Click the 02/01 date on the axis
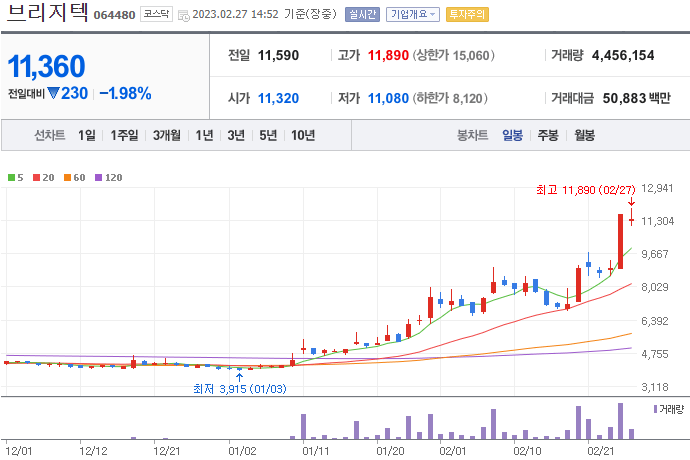This screenshot has width=690, height=460. point(453,451)
